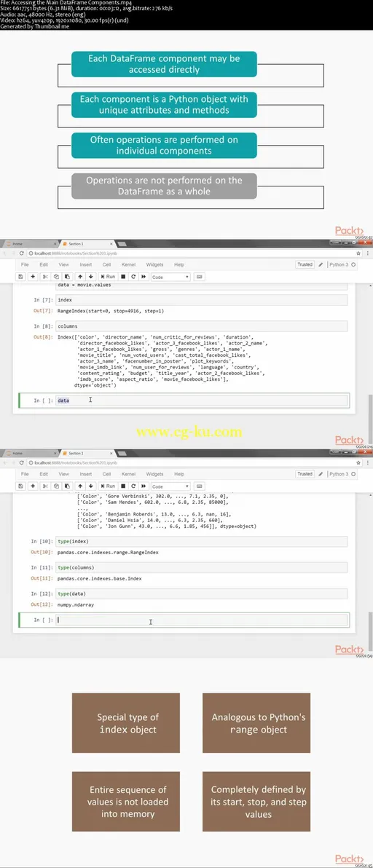Open Kernel menu in upper notebook
The image size is (373, 868).
click(128, 264)
